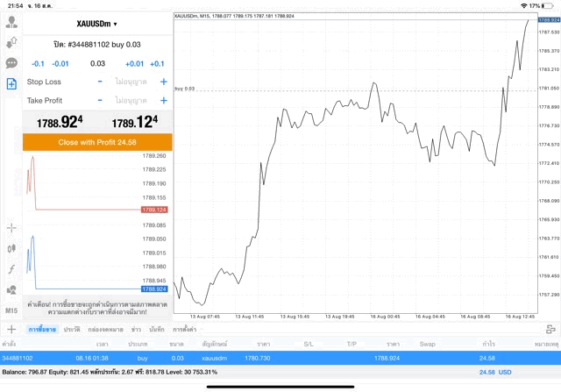
Task: Open the chat messages bubble icon
Action: (x=11, y=63)
